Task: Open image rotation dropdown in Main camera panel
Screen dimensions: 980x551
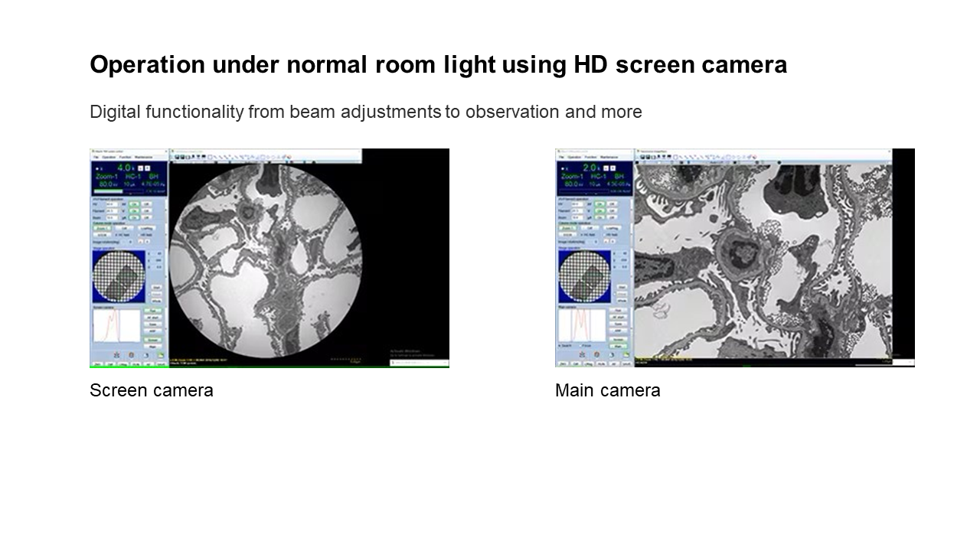Action: click(x=596, y=241)
